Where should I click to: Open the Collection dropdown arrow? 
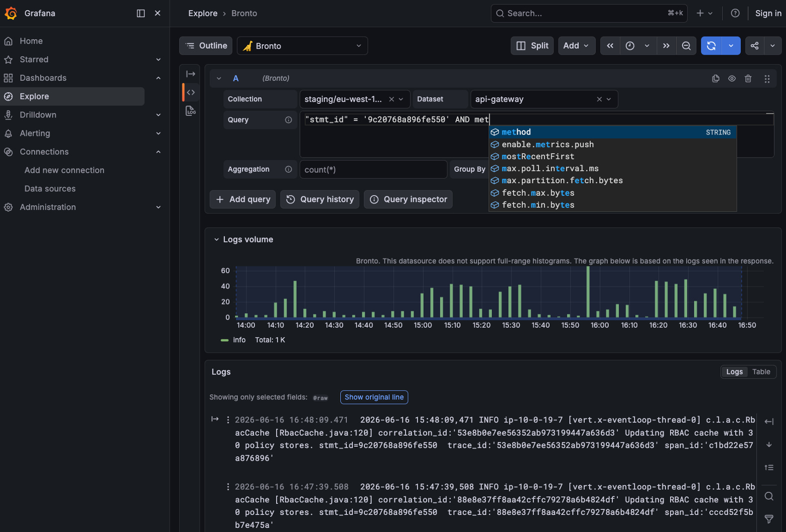pos(401,99)
